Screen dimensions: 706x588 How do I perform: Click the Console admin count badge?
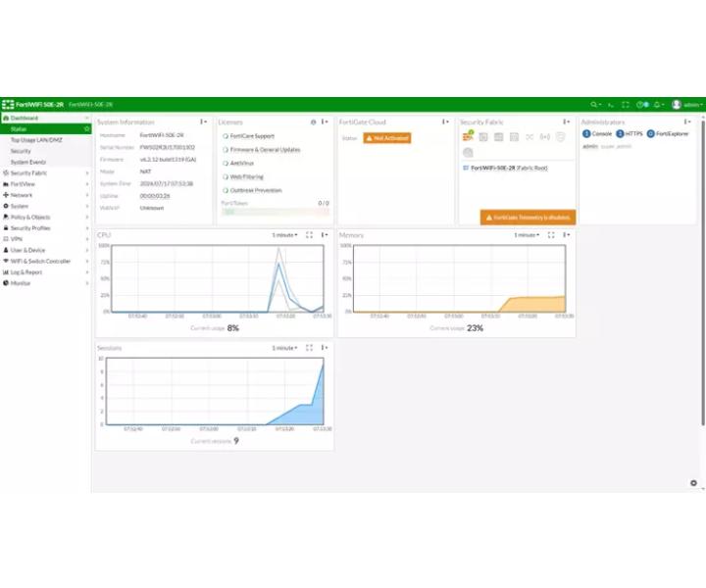(x=586, y=133)
